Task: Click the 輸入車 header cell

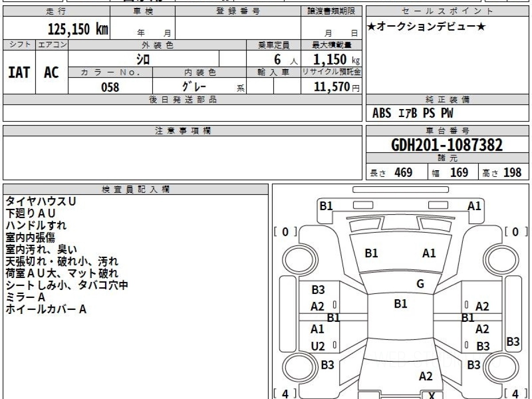Action: [274, 72]
